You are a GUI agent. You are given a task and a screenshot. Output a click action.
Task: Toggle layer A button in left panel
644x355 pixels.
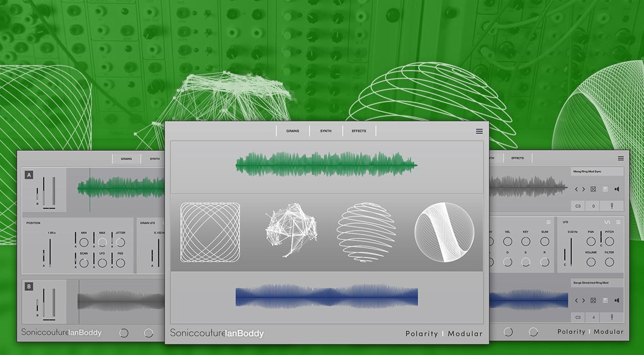[29, 175]
